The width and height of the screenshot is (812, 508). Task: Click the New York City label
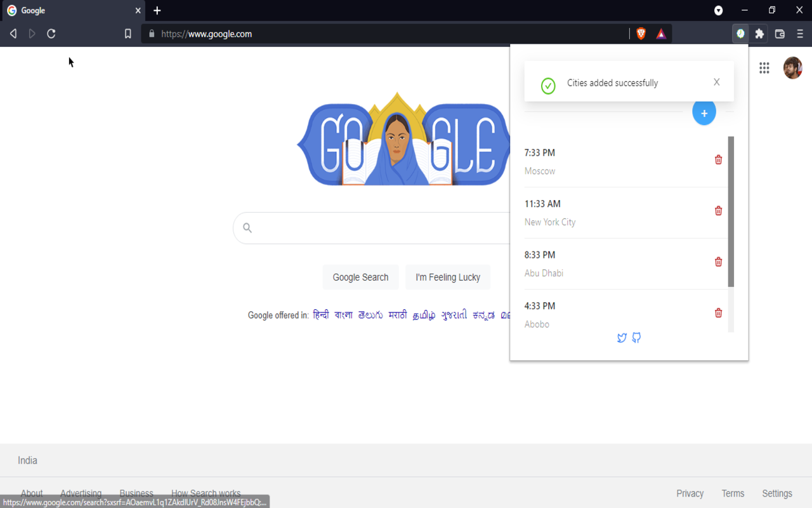pos(550,222)
